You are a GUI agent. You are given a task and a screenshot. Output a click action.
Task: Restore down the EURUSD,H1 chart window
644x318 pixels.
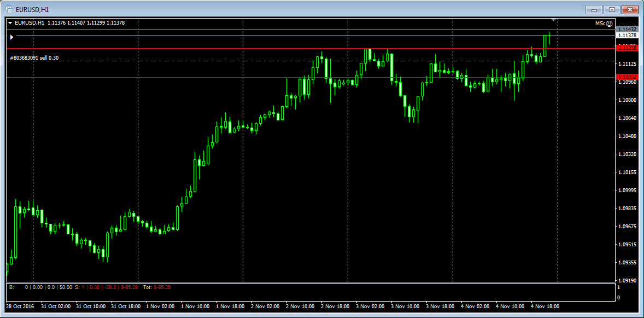[x=612, y=9]
